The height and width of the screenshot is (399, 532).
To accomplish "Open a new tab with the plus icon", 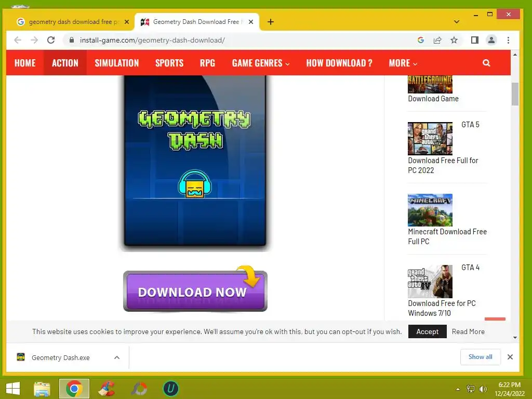I will [270, 22].
